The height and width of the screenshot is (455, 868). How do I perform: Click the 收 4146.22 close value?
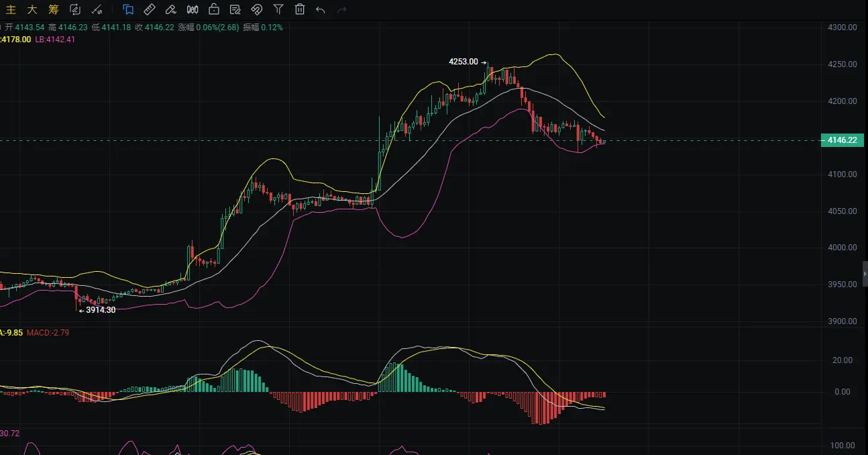click(x=154, y=28)
